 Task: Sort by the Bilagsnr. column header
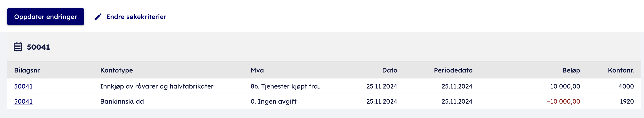pos(27,70)
